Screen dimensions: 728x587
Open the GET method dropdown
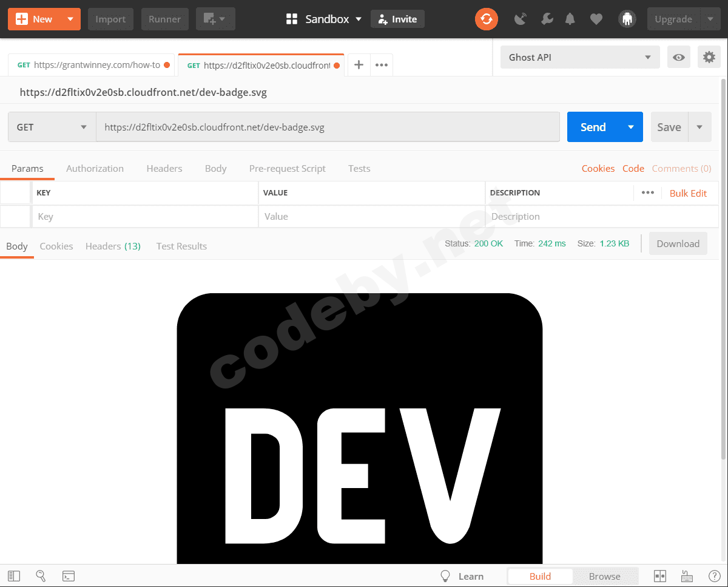[x=52, y=127]
